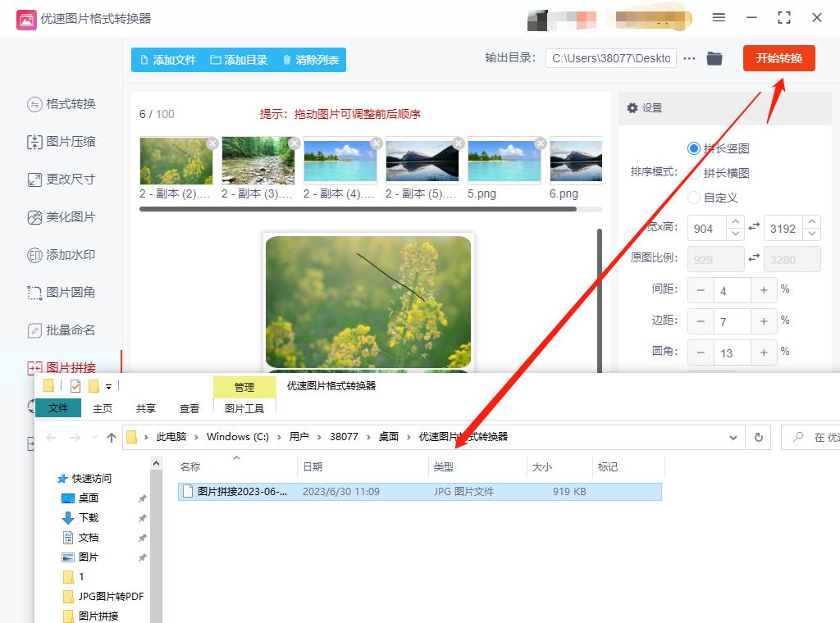Open the 图片圆角 feature

62,293
